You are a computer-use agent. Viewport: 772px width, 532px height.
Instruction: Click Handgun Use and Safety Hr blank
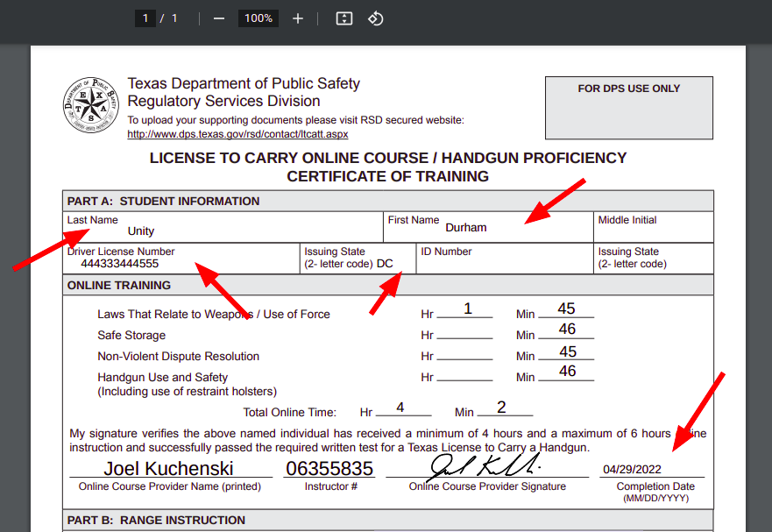[x=464, y=376]
